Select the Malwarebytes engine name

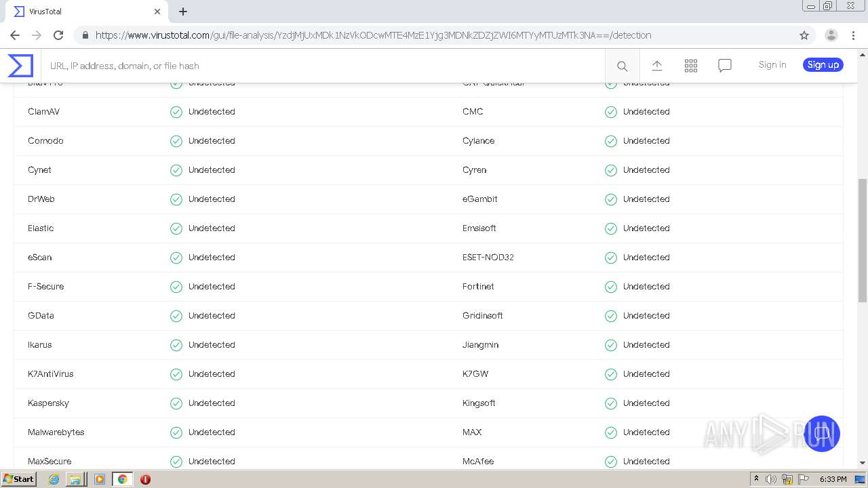click(56, 432)
